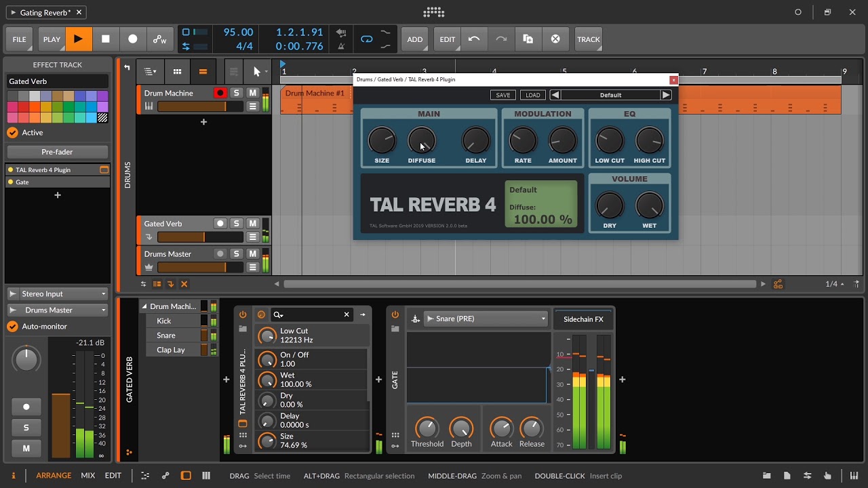Solo the Drum Machine track
Screen dimensions: 868x488
coord(236,93)
